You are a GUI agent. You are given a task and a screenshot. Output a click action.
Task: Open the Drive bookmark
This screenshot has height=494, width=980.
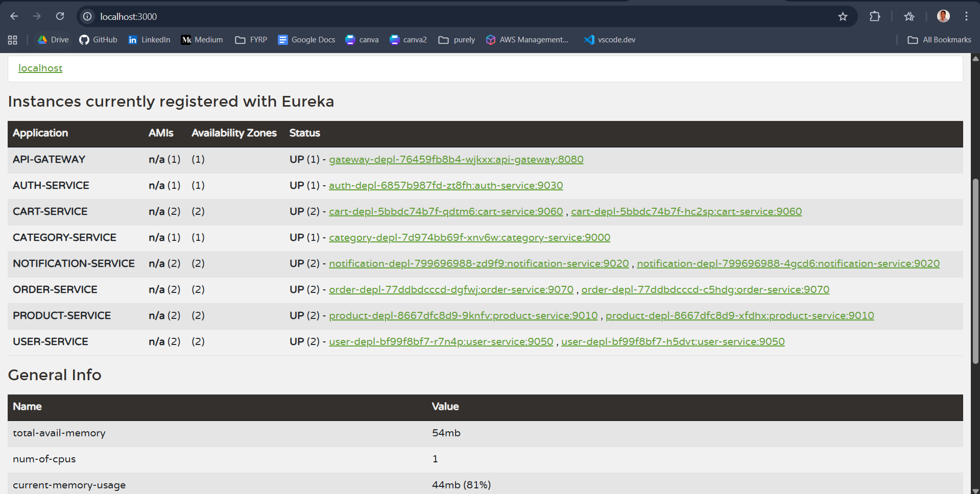click(53, 40)
